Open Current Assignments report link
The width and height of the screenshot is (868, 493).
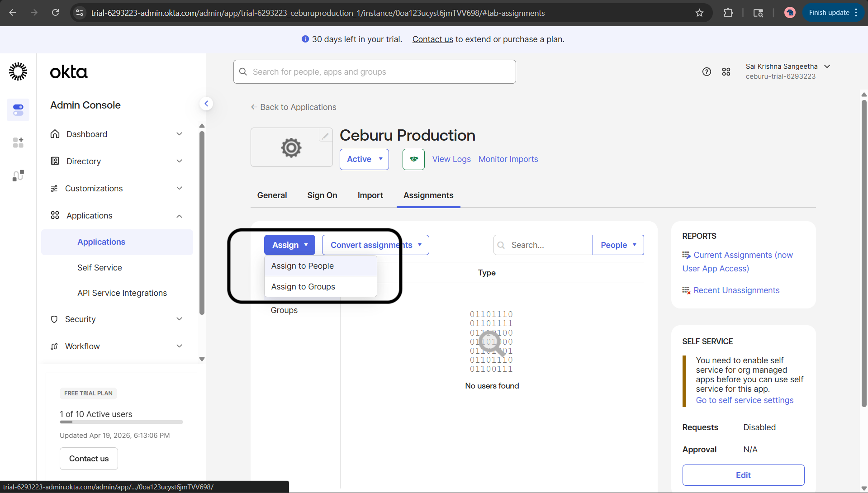tap(738, 262)
